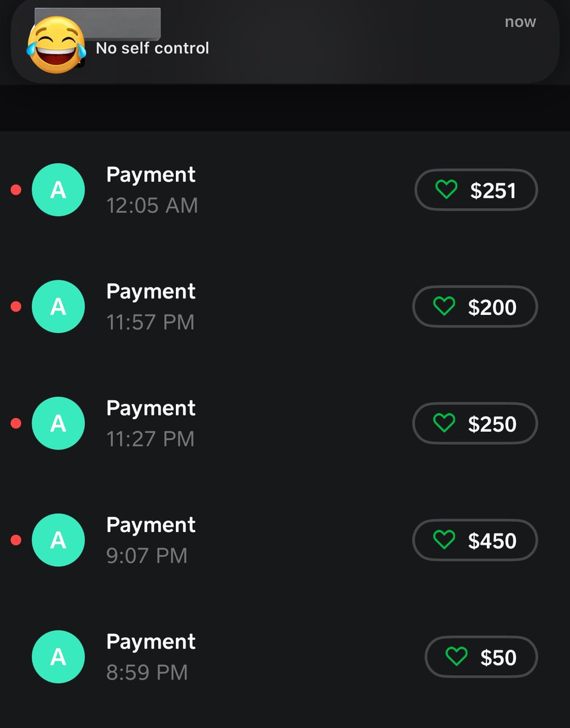Tap the heart icon on the $200 payment
The image size is (570, 728).
pyautogui.click(x=444, y=307)
